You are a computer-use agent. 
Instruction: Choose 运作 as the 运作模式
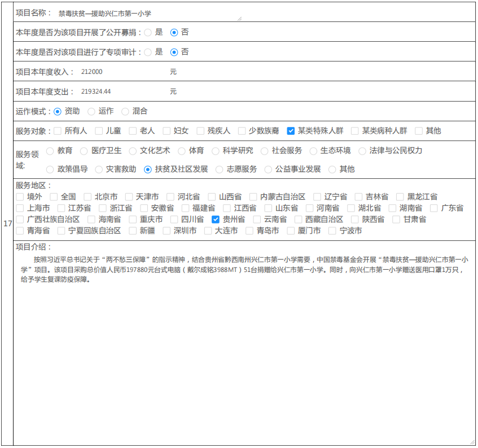click(x=91, y=112)
